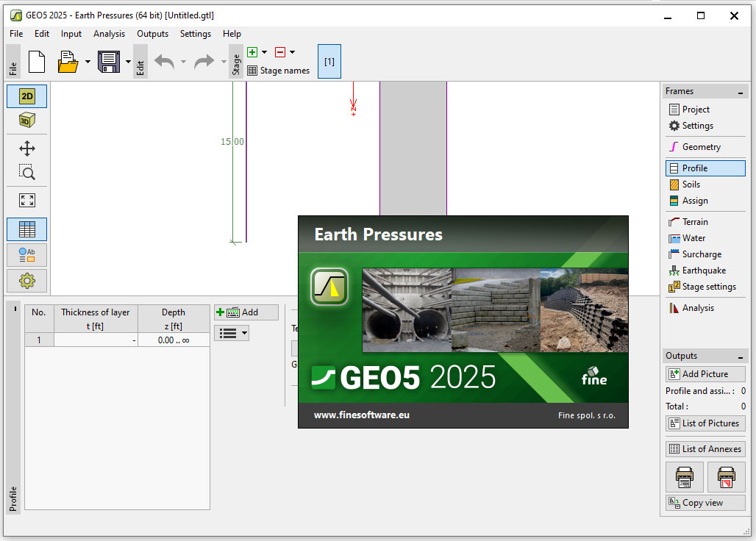756x541 pixels.
Task: Click the Add layer button
Action: (x=246, y=312)
